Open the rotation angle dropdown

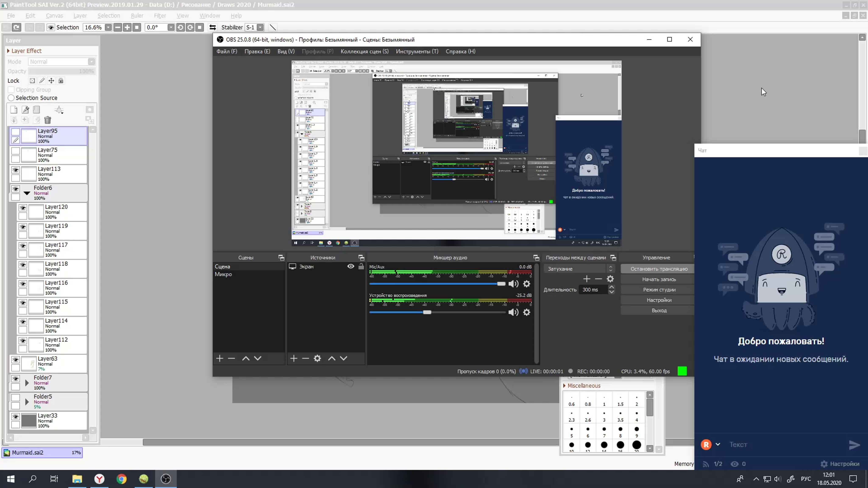(171, 27)
